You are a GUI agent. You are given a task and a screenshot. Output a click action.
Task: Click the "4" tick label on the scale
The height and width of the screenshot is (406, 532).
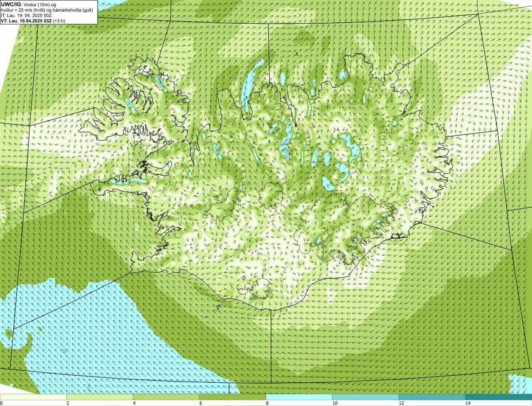(134, 403)
